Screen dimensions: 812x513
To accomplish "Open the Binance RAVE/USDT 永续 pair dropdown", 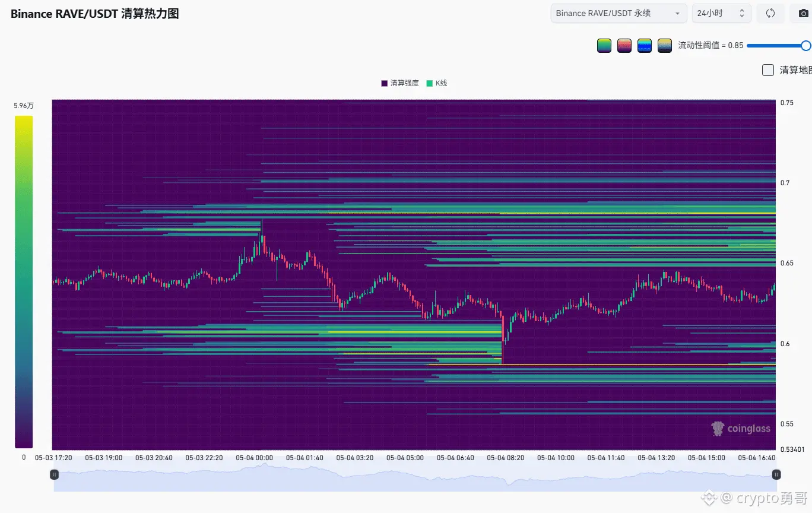I will click(x=618, y=13).
